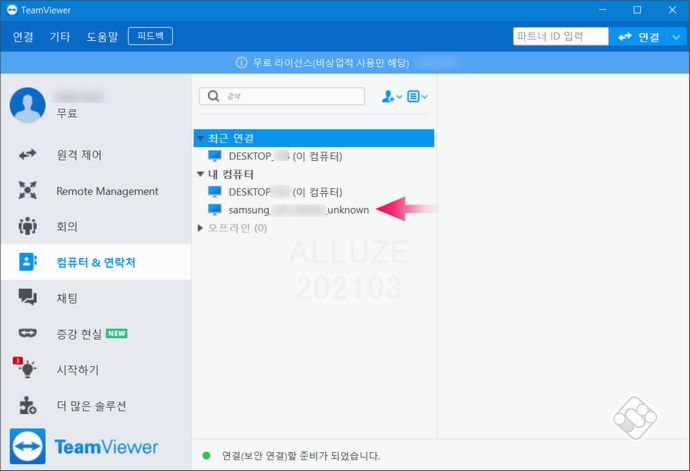The image size is (690, 471).
Task: Click the blue 연결 connect button
Action: pyautogui.click(x=638, y=37)
